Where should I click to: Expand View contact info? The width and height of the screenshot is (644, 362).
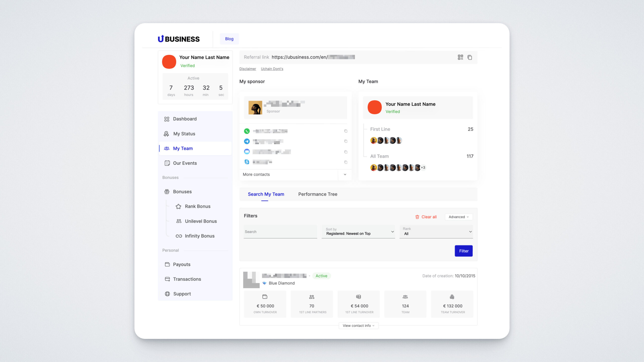358,326
